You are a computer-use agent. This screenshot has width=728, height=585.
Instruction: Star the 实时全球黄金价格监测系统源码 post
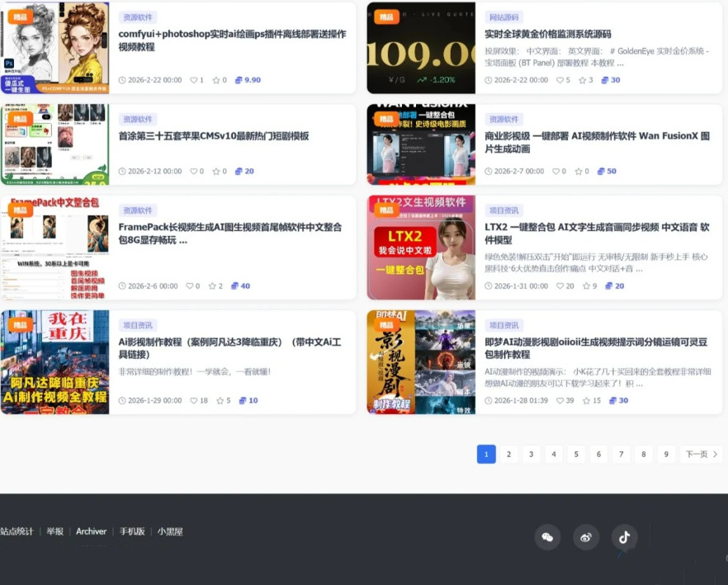point(582,80)
